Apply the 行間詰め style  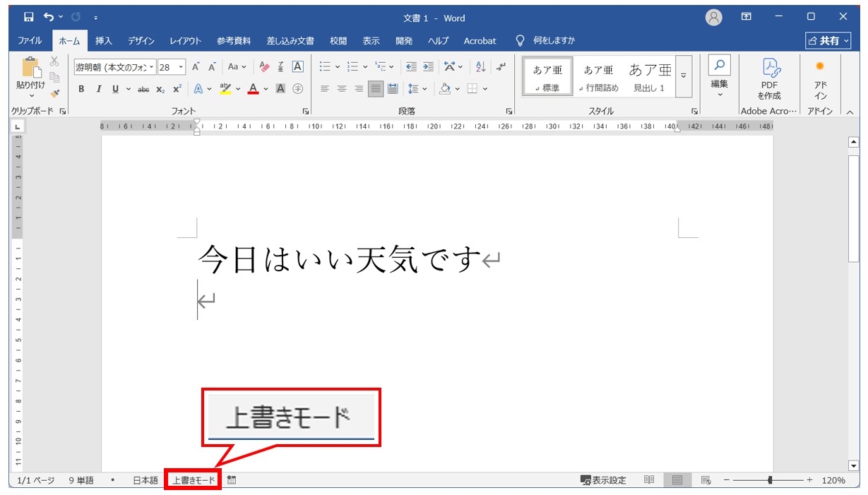598,76
